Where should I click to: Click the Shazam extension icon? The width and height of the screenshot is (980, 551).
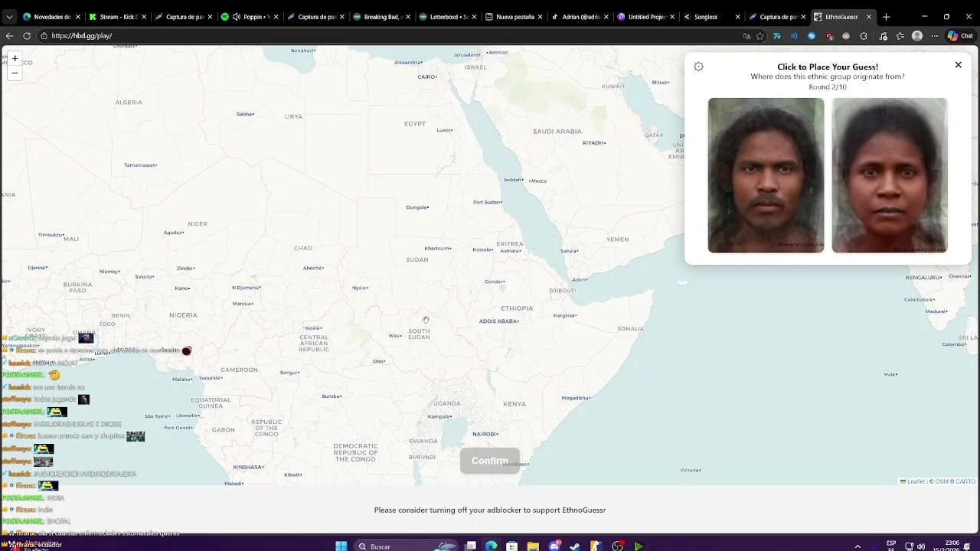(812, 36)
